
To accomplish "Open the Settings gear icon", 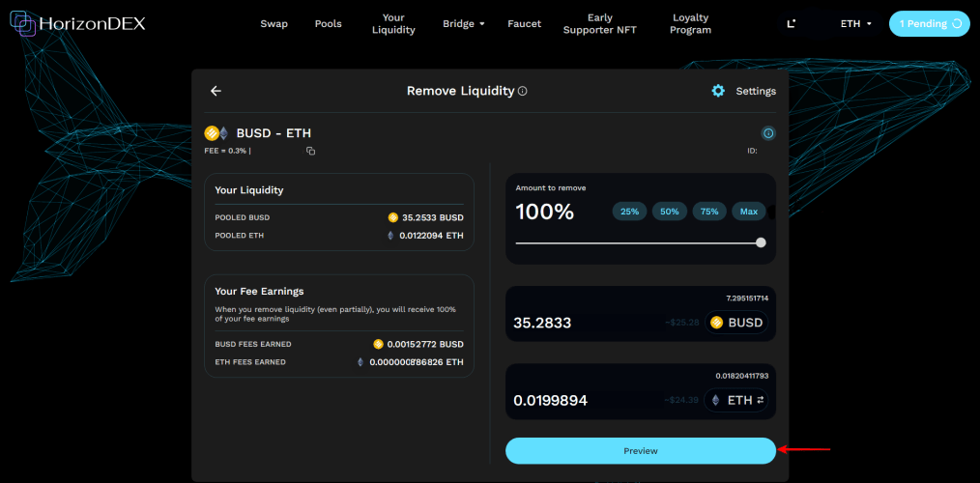I will [718, 91].
